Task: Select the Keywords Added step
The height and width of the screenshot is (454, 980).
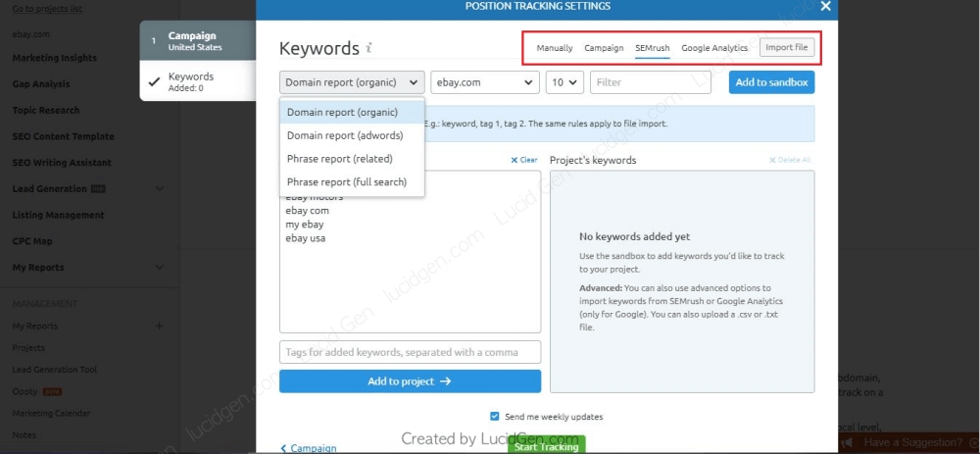Action: click(x=198, y=81)
